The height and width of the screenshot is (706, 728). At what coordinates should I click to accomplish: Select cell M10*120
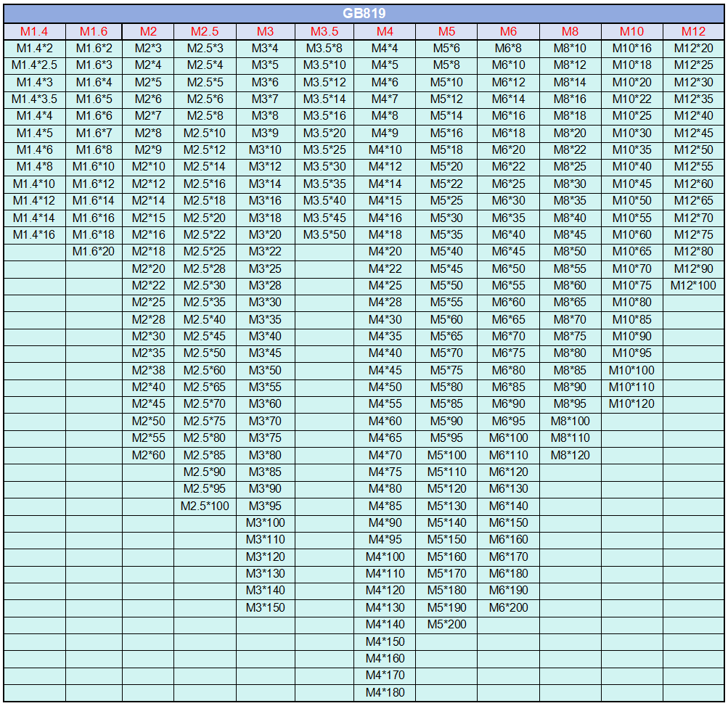coord(632,404)
